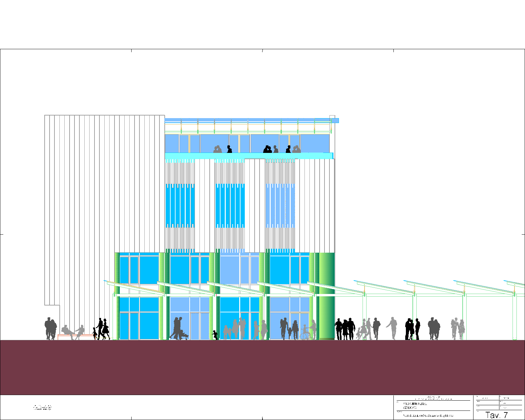Viewport: 525px width, 420px height.
Task: Click the 'Tav. 7' sheet number
Action: pos(496,415)
